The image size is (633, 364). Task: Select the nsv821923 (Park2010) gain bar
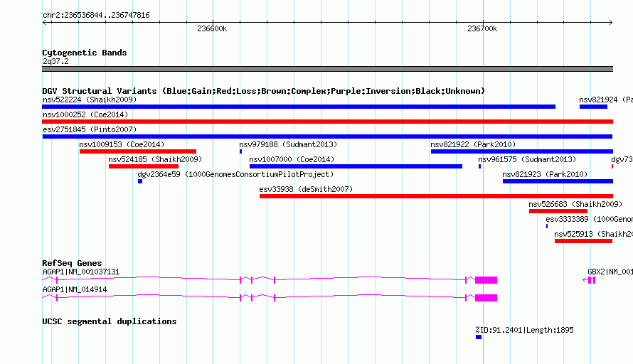point(558,181)
